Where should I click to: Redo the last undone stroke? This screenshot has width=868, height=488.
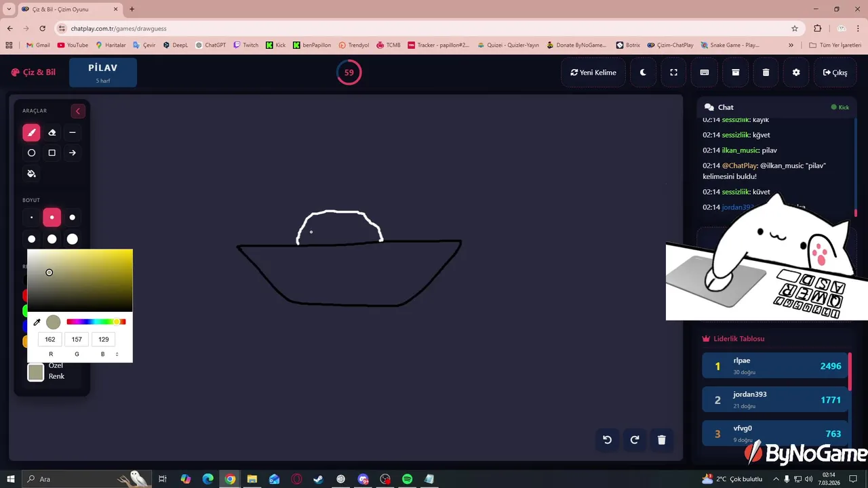tap(635, 440)
